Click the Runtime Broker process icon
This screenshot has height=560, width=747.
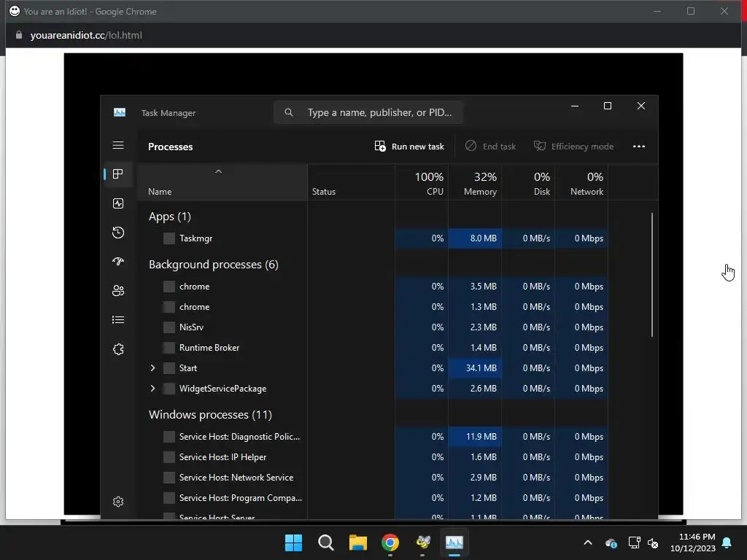pos(169,348)
